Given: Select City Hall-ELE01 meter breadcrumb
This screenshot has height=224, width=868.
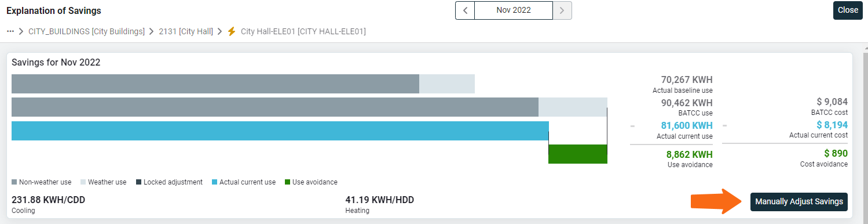Looking at the screenshot, I should pyautogui.click(x=303, y=31).
